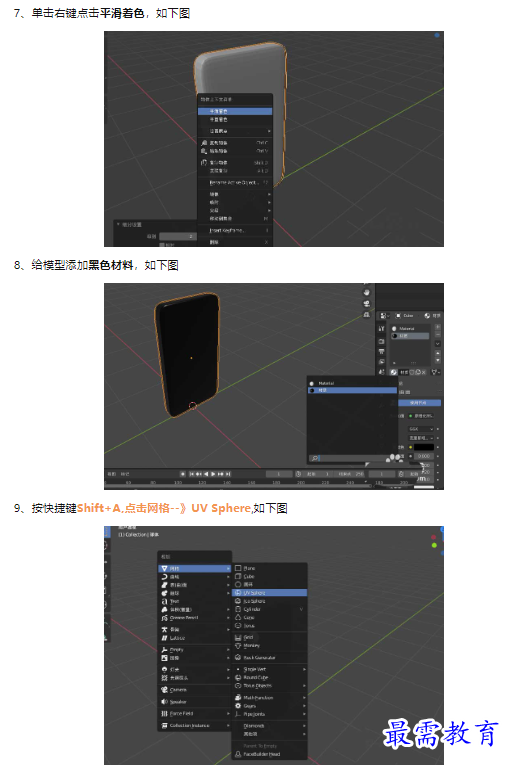The width and height of the screenshot is (507, 765).
Task: Choose Rock Generator in mesh submenu
Action: click(270, 658)
